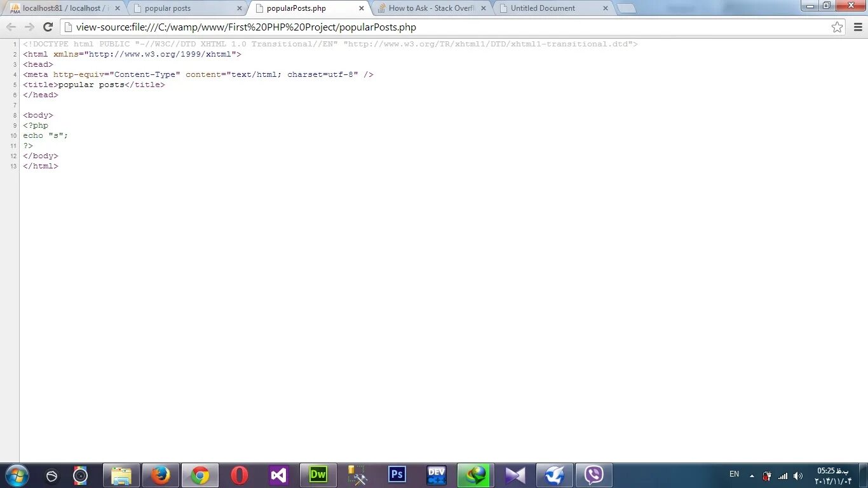
Task: Bookmark this page with the star
Action: click(837, 27)
